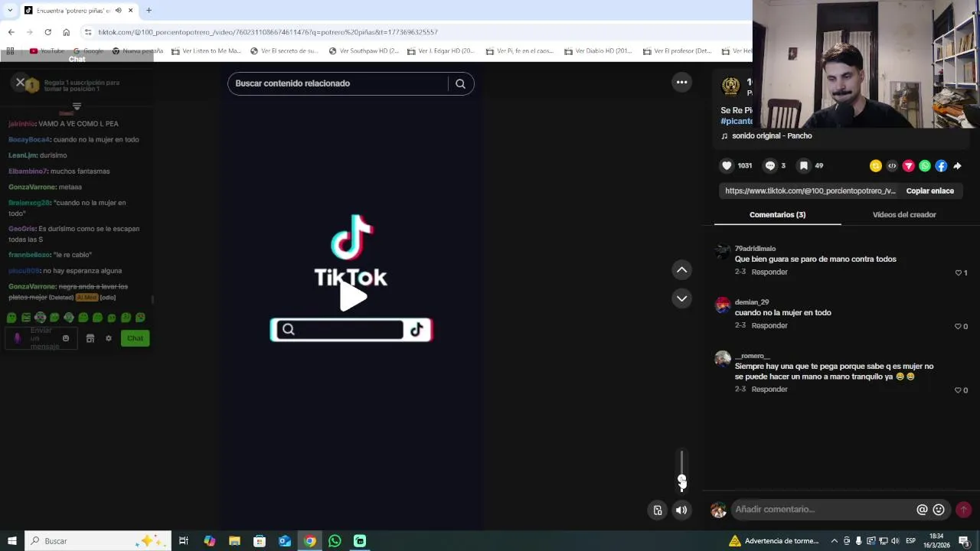Open the three-dots more options menu
Screen dimensions: 980x551
(681, 82)
